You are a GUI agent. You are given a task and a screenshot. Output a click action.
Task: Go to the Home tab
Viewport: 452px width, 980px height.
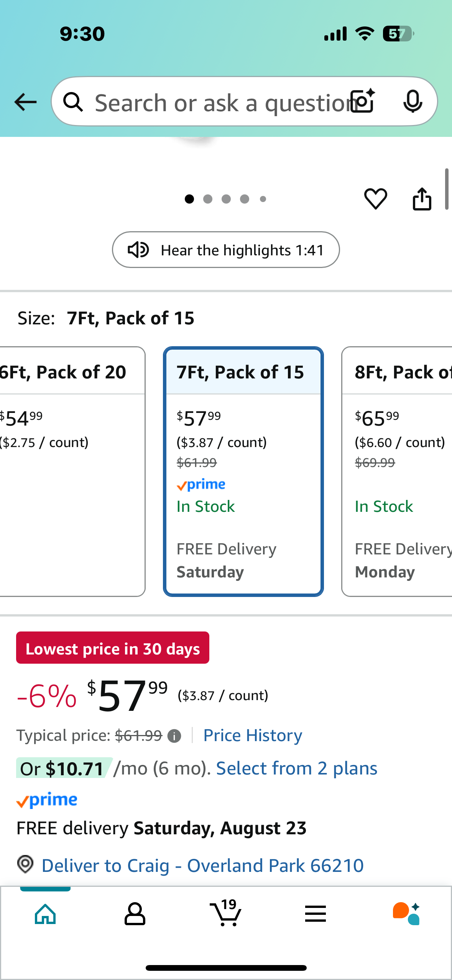pos(45,914)
